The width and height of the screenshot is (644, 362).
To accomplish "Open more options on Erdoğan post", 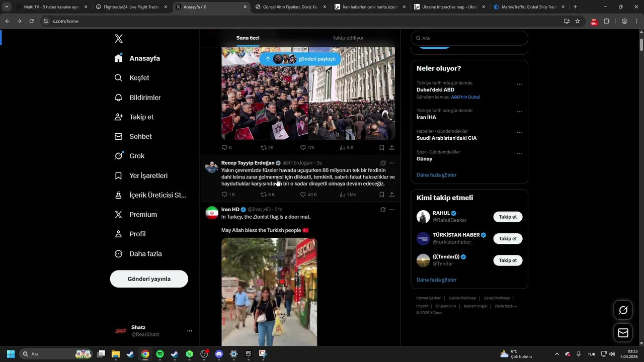I will tap(392, 163).
